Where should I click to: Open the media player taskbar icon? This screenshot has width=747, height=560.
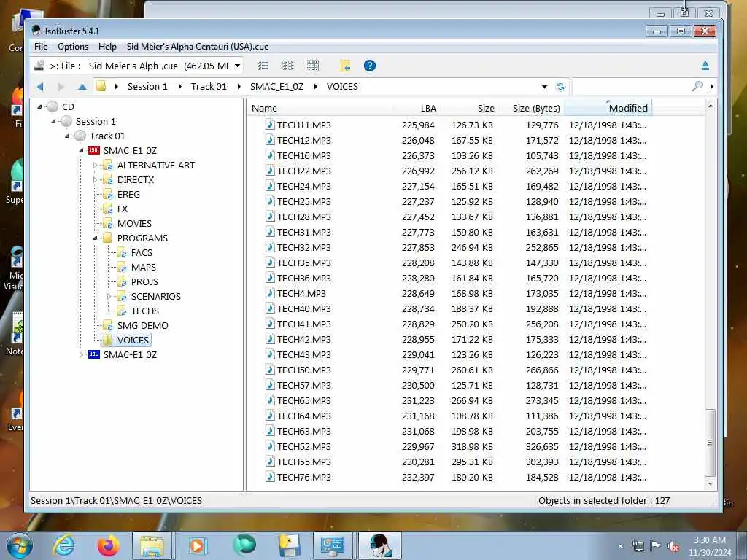point(197,545)
